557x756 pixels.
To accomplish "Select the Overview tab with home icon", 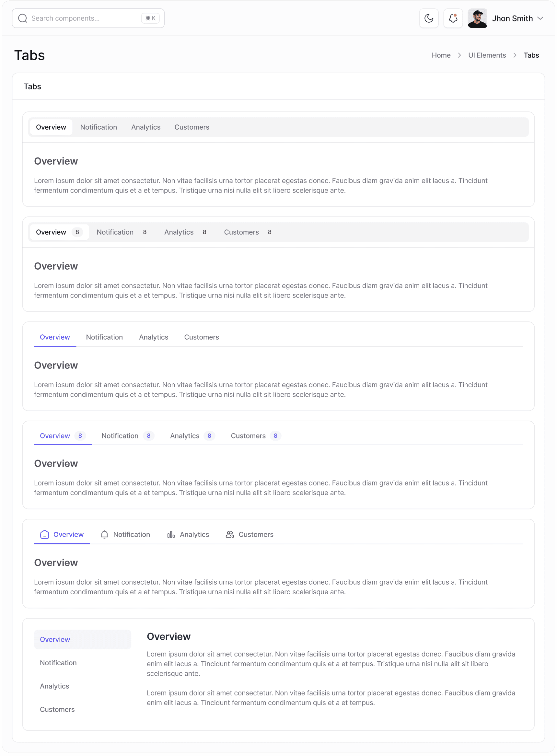I will pyautogui.click(x=62, y=534).
